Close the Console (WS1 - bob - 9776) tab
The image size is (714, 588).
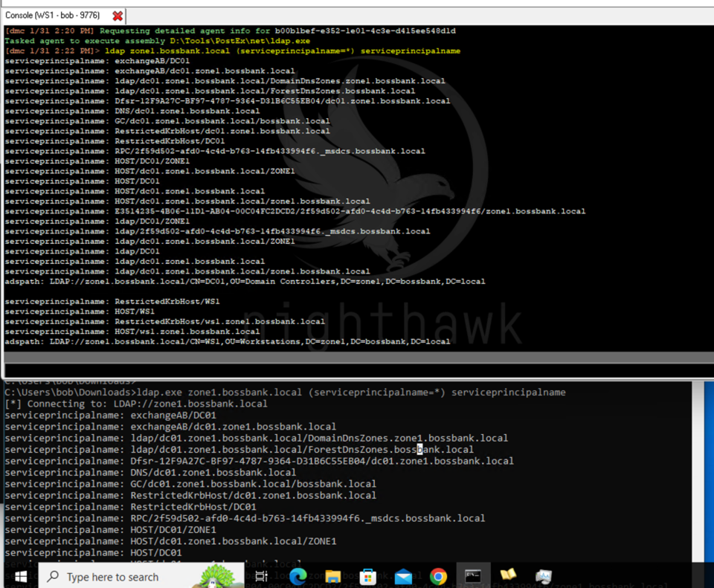pyautogui.click(x=118, y=14)
